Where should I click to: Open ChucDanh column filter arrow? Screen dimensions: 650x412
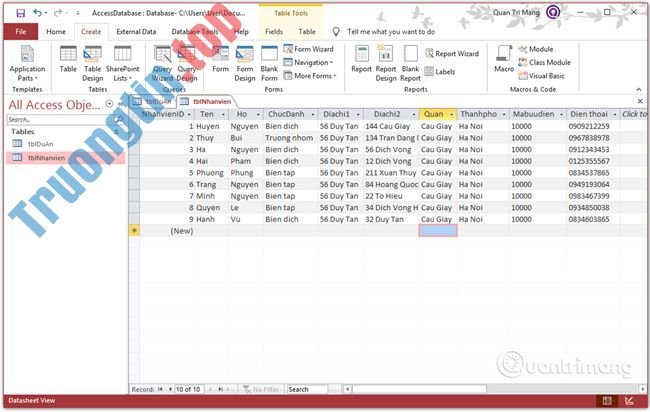[x=313, y=114]
